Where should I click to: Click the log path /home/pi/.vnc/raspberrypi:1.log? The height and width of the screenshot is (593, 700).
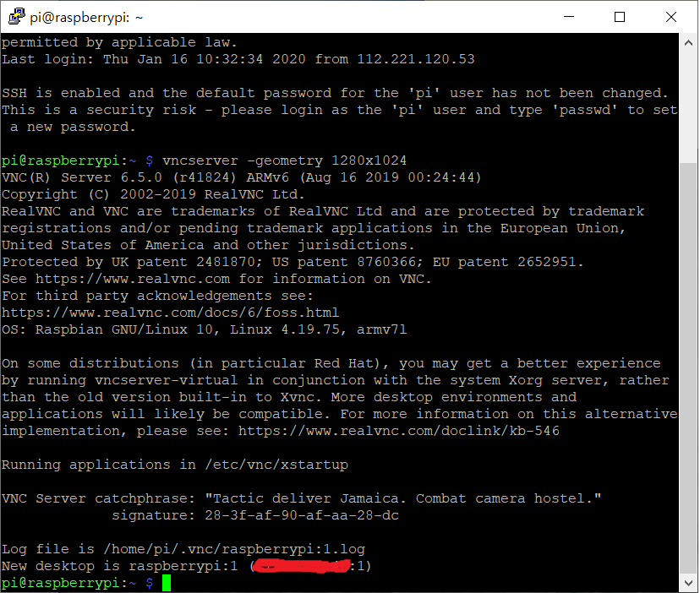click(x=234, y=549)
